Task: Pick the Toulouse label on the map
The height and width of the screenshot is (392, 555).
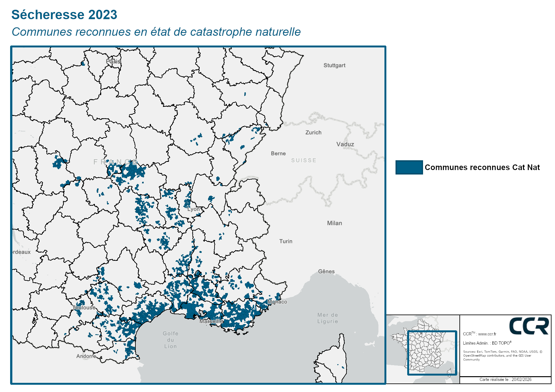Action: click(x=84, y=307)
